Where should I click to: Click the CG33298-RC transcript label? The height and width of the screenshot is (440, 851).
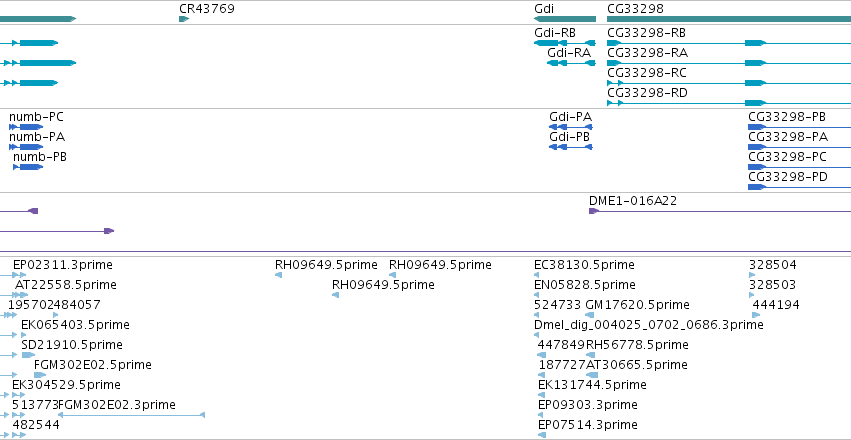pyautogui.click(x=646, y=73)
